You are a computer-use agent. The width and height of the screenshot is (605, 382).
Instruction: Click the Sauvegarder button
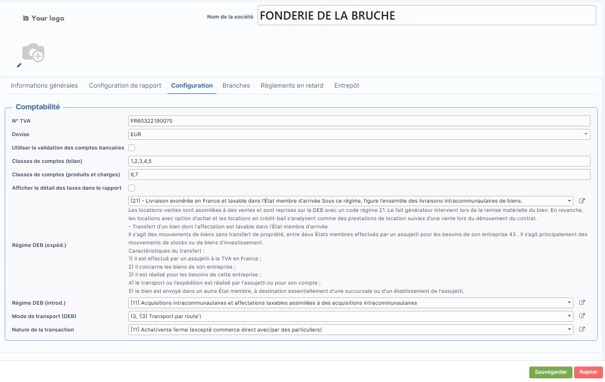pyautogui.click(x=551, y=372)
